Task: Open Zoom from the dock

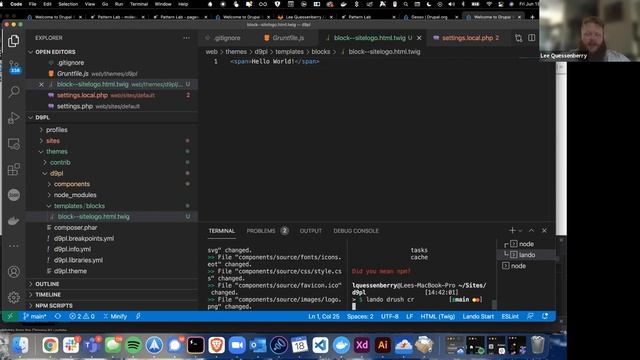Action: pos(237,345)
